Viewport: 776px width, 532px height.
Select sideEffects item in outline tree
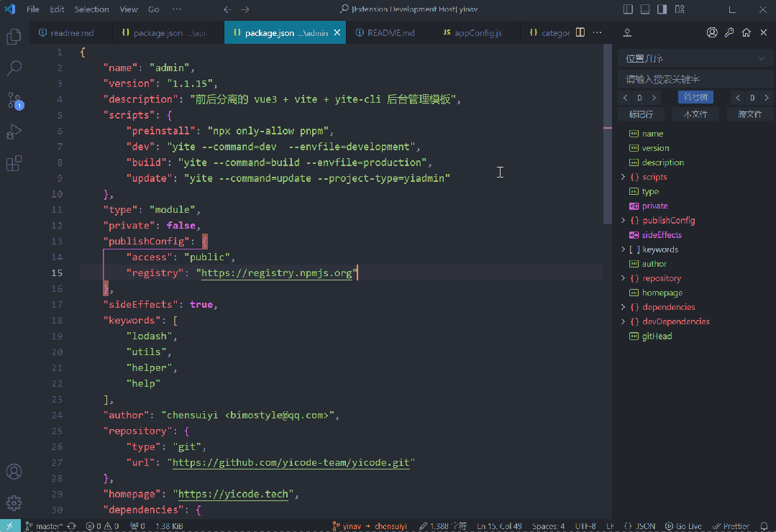tap(662, 235)
